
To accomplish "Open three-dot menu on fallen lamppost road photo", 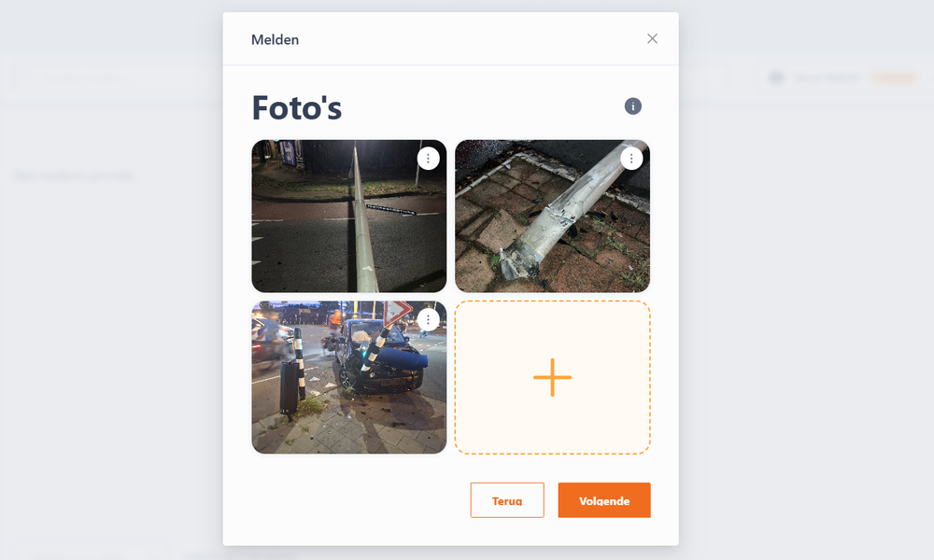I will (428, 159).
